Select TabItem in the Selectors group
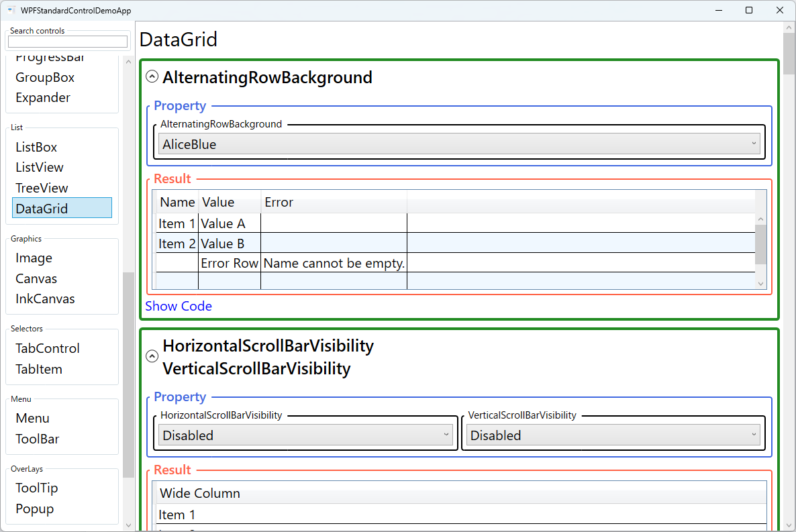 (x=39, y=369)
